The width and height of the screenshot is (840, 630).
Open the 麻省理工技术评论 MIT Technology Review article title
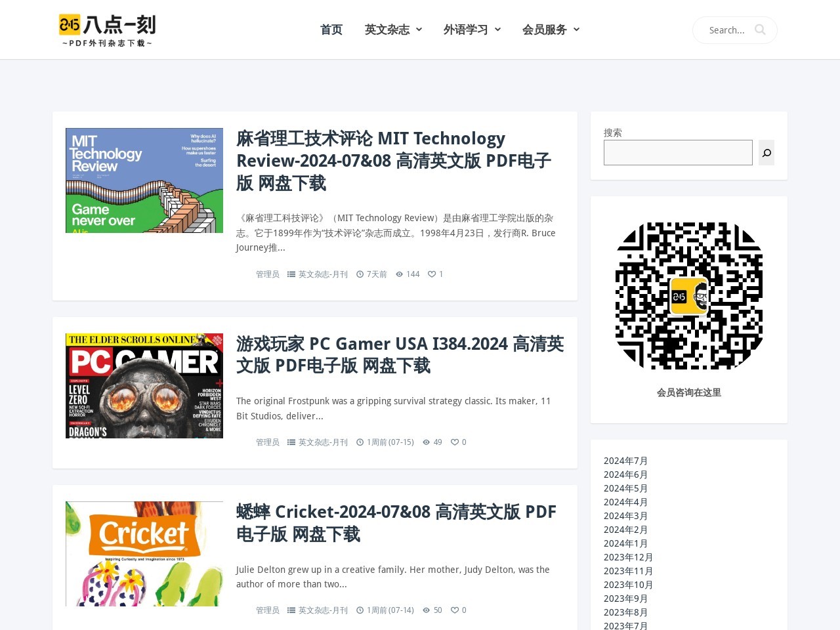point(394,161)
